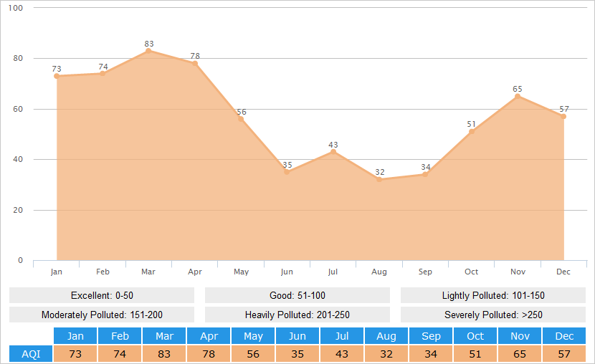Click the blue Sep table header
Viewport: 595px width, 364px height.
pyautogui.click(x=431, y=336)
